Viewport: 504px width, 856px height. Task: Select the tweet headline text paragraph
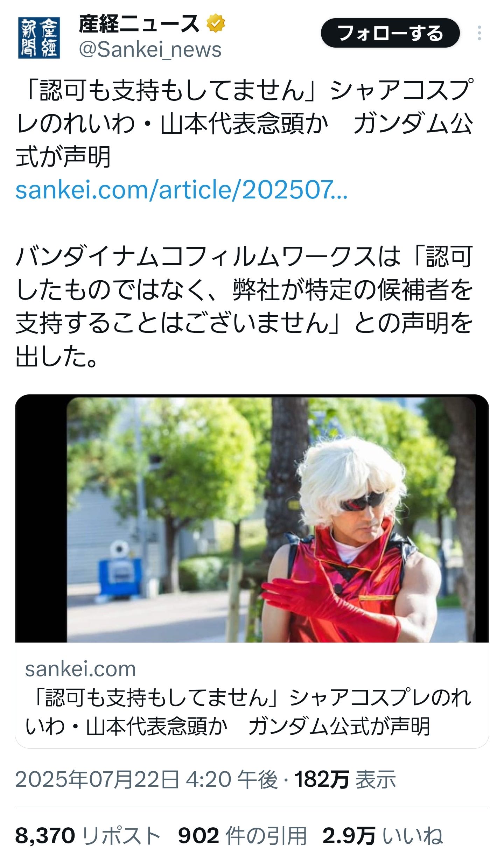pos(245,123)
